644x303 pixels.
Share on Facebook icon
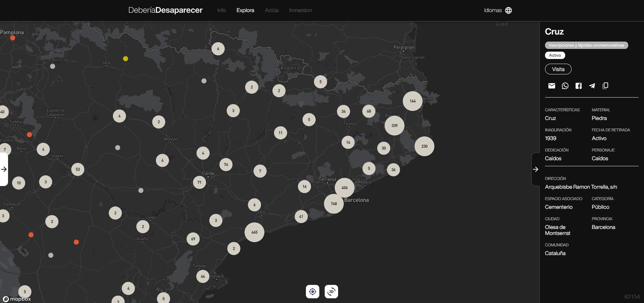[579, 86]
